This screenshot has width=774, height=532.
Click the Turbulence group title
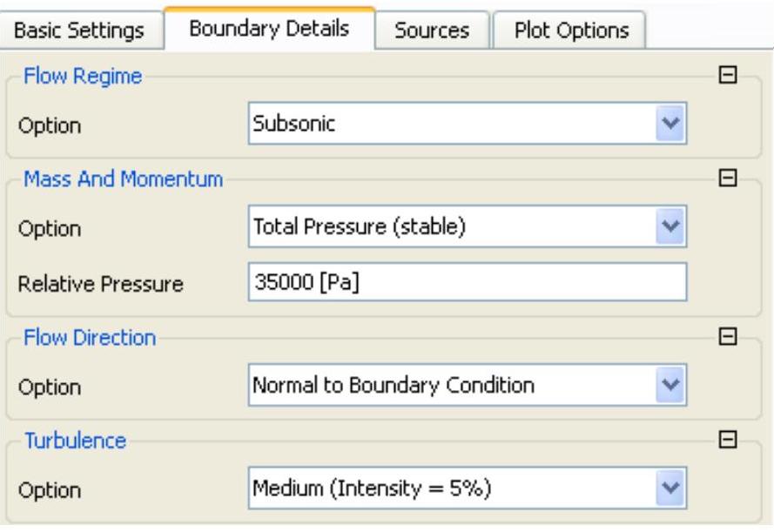(74, 441)
